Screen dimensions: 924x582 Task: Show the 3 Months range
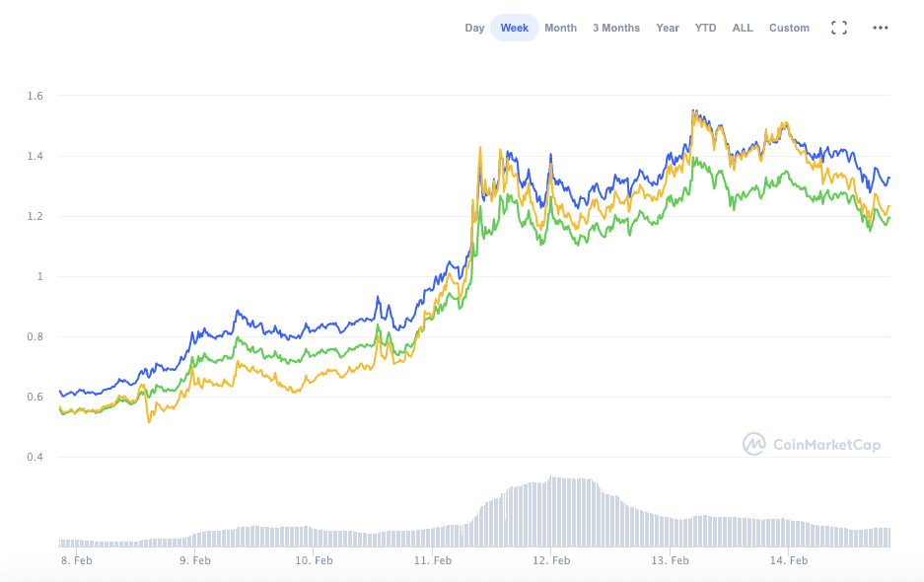[615, 28]
